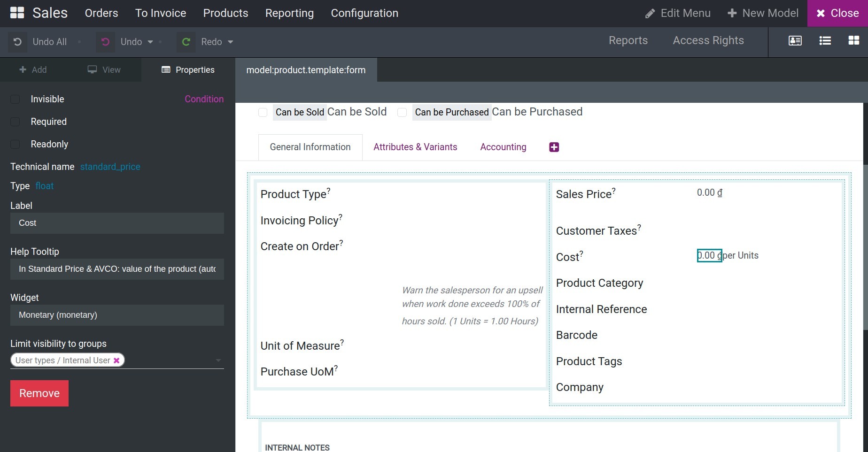Select the Product Category field label

[x=599, y=283]
